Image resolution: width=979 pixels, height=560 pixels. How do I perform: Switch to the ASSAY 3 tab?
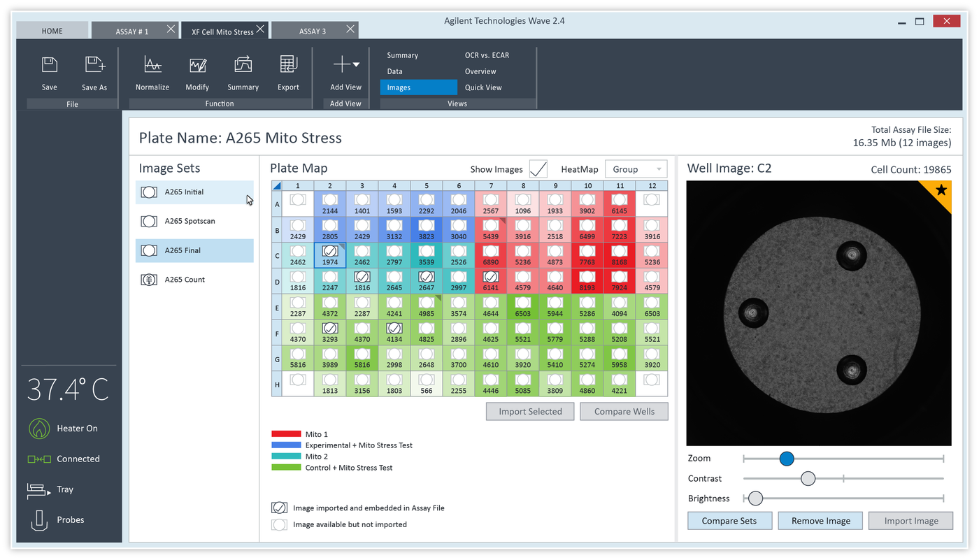point(311,30)
